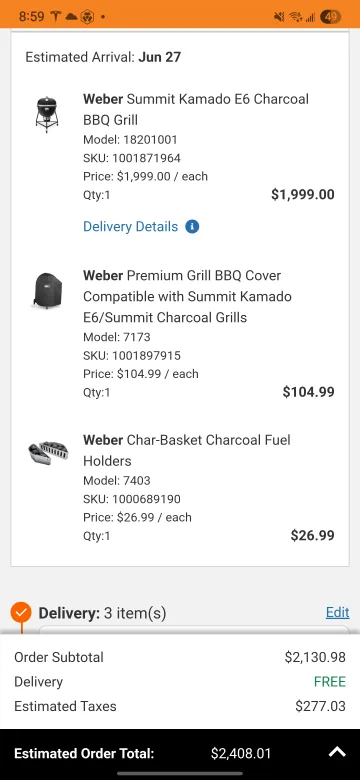The width and height of the screenshot is (360, 780).
Task: Tap the Estimated Order Total bar
Action: pos(180,753)
